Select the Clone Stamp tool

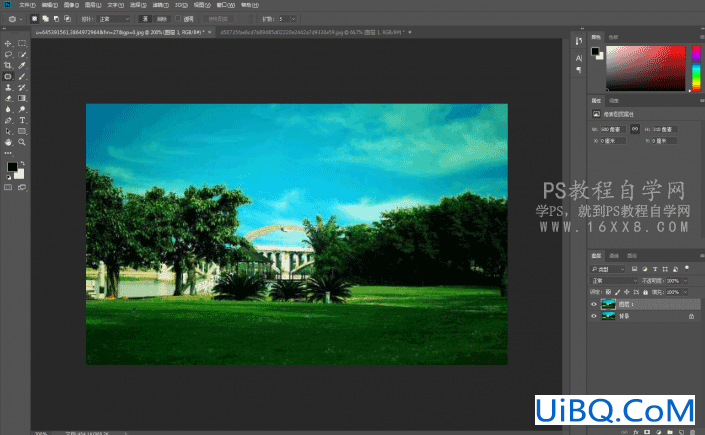(8, 87)
